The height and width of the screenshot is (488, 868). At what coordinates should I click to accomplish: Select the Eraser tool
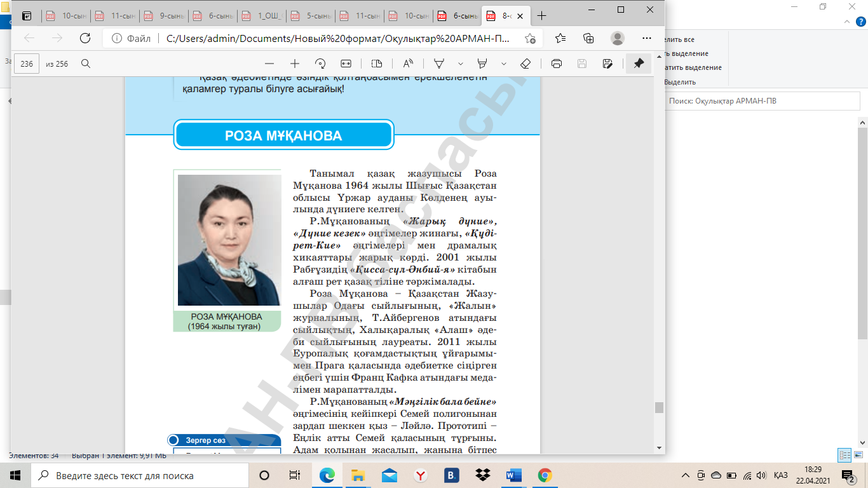(x=525, y=64)
